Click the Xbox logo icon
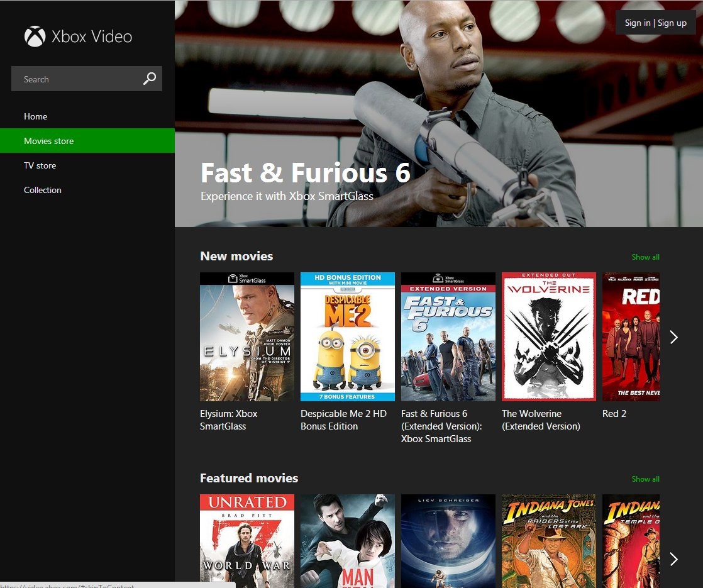703x588 pixels. (35, 36)
